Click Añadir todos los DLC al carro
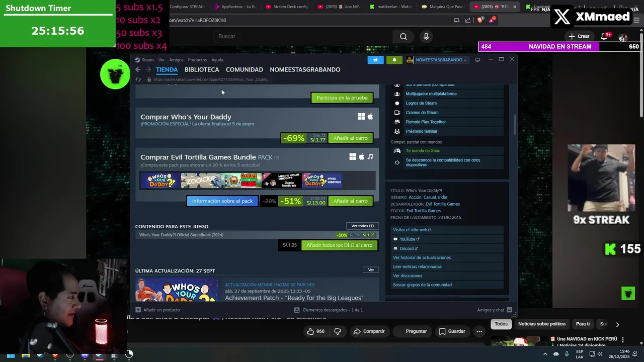This screenshot has height=362, width=644. 340,245
